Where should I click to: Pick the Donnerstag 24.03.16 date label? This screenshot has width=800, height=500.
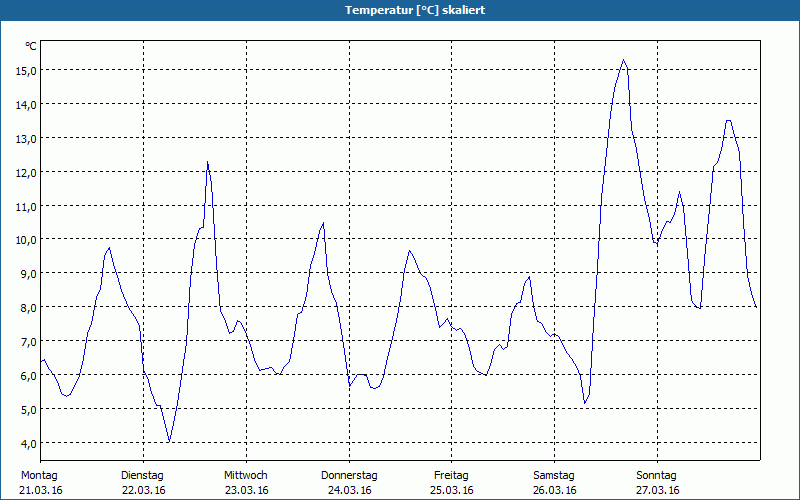(349, 483)
